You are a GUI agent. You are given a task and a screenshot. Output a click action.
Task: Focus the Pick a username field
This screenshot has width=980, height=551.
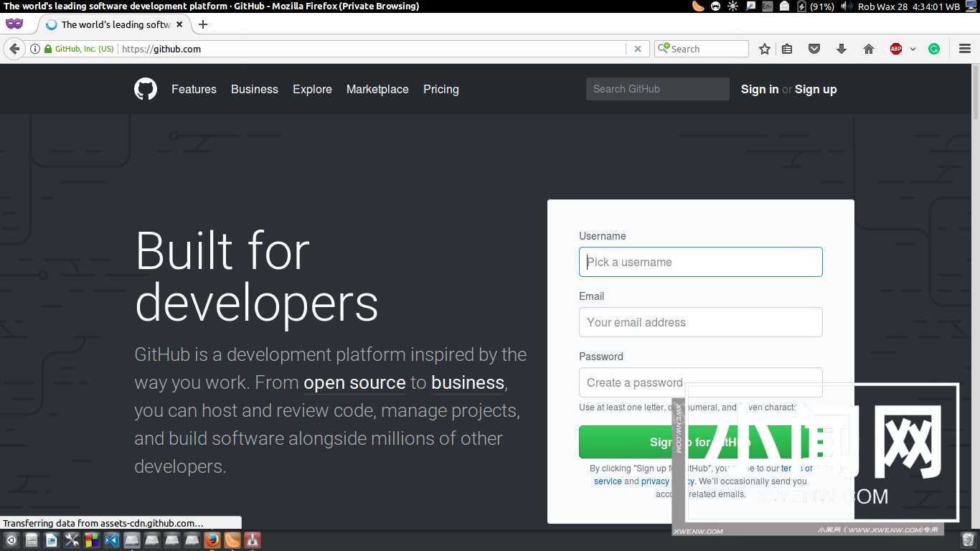[x=701, y=262]
